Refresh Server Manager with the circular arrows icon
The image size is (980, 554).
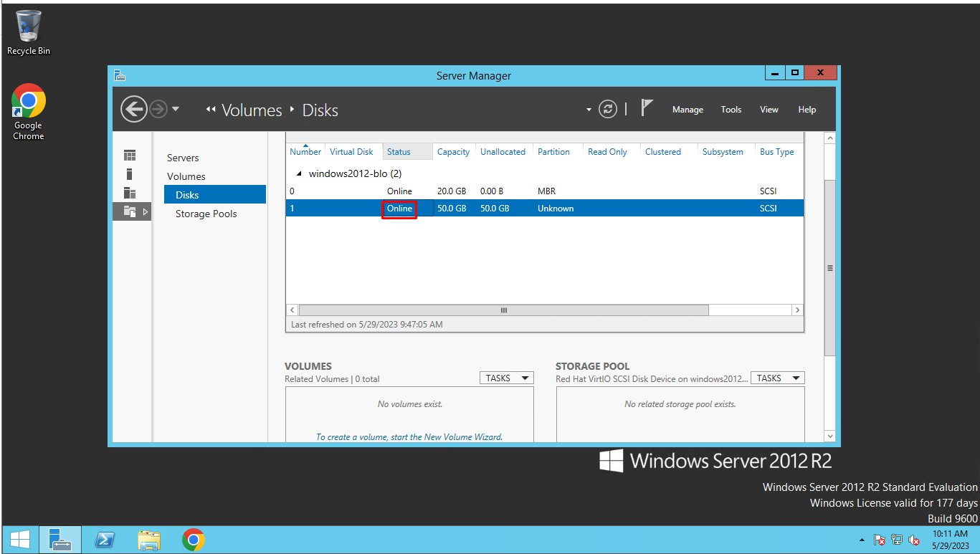click(608, 110)
